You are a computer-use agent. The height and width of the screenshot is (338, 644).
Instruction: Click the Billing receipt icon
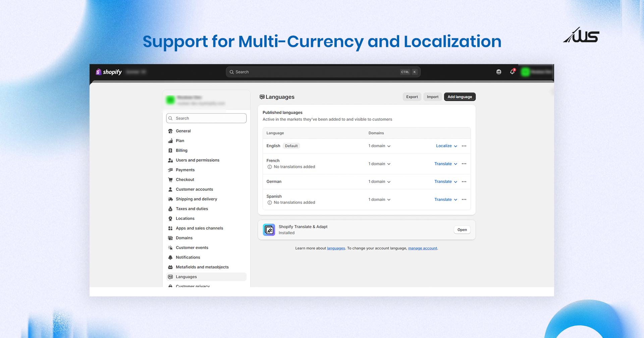coord(170,151)
